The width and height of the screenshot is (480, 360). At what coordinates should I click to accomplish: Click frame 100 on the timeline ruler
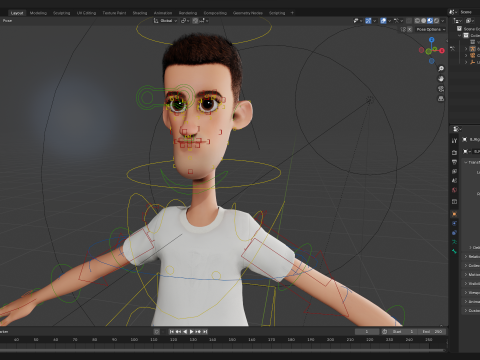coord(134,340)
